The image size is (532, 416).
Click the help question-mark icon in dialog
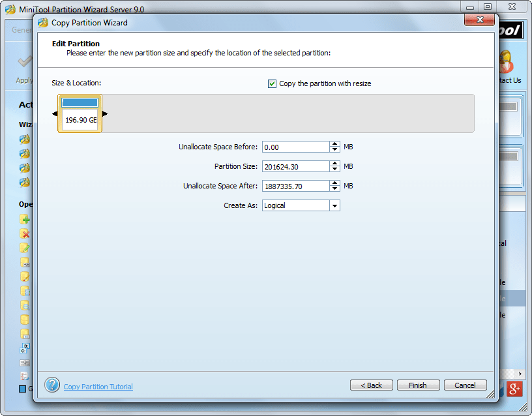(52, 384)
